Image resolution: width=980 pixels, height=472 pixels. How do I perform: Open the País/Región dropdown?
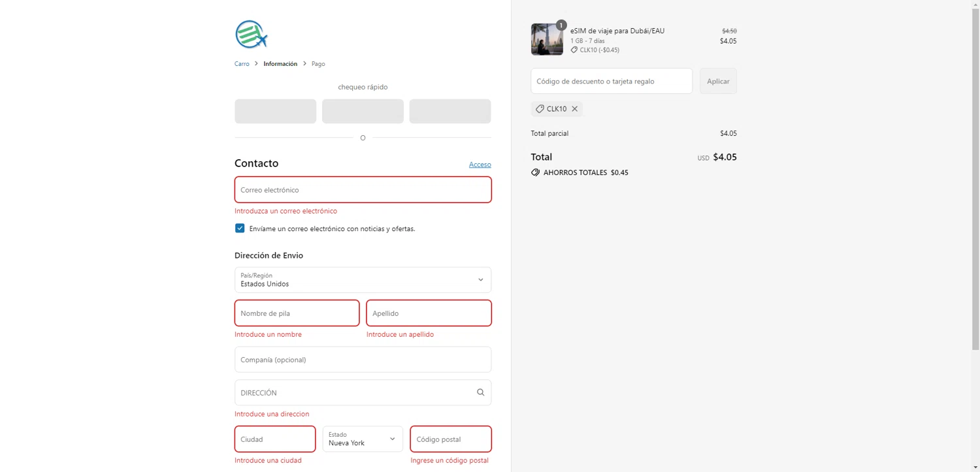(363, 280)
